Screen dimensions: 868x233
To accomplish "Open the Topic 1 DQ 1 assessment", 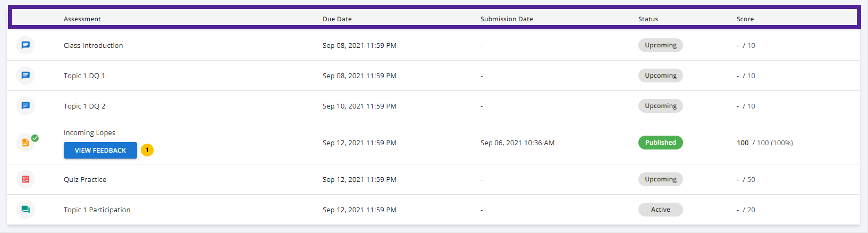I will (x=84, y=76).
